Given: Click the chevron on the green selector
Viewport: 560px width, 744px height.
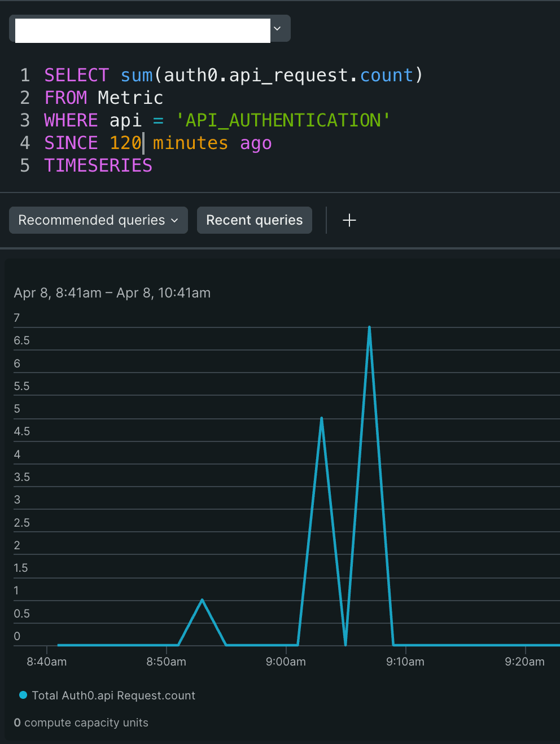Looking at the screenshot, I should (277, 28).
